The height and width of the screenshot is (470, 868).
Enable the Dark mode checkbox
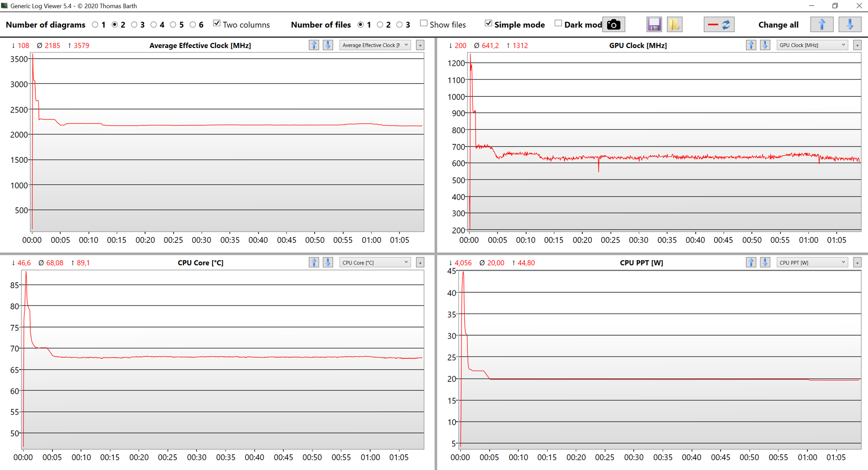coord(558,24)
